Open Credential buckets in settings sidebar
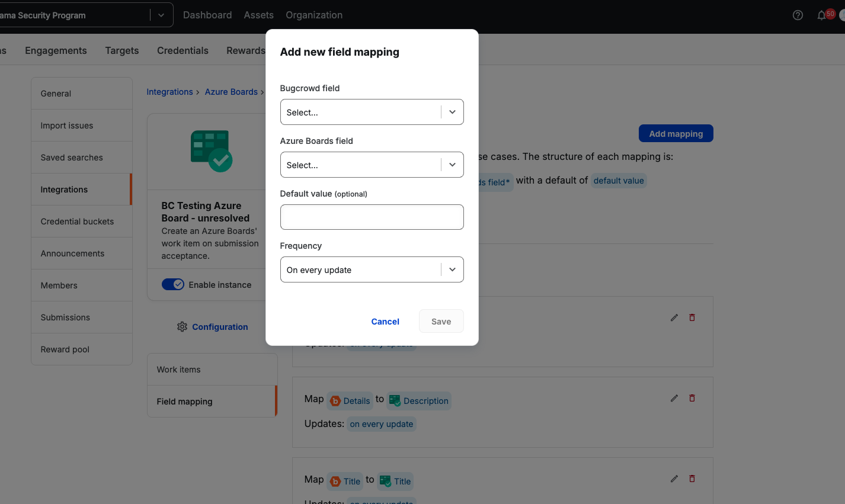This screenshot has width=845, height=504. [x=77, y=221]
